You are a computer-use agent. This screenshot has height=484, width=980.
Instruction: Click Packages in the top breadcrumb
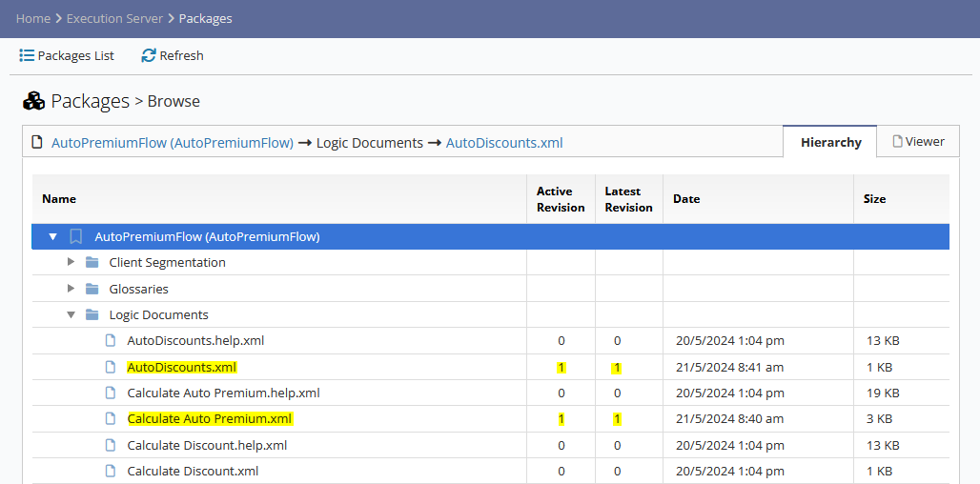tap(206, 19)
